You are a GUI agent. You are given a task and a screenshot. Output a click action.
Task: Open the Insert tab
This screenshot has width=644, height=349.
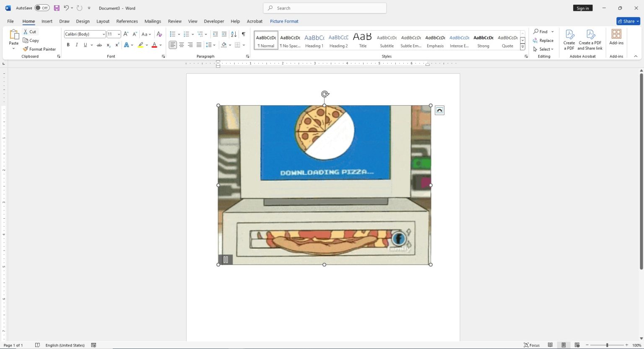(47, 21)
